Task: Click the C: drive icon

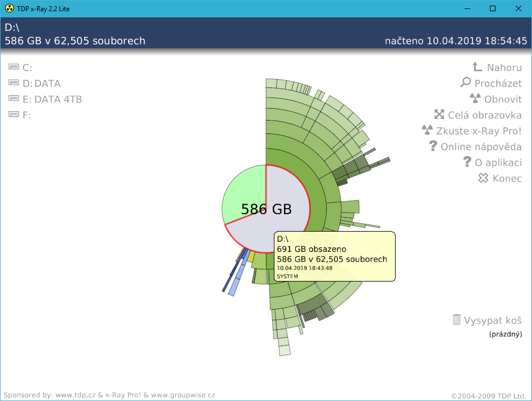Action: click(x=14, y=67)
